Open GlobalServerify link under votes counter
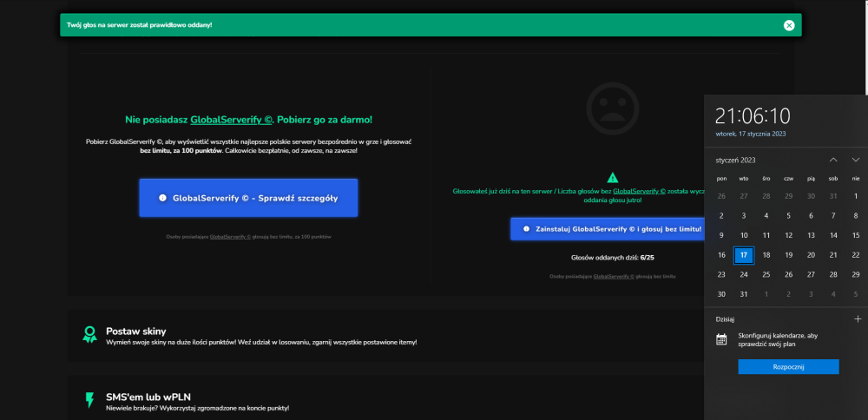The height and width of the screenshot is (420, 868). click(x=614, y=276)
